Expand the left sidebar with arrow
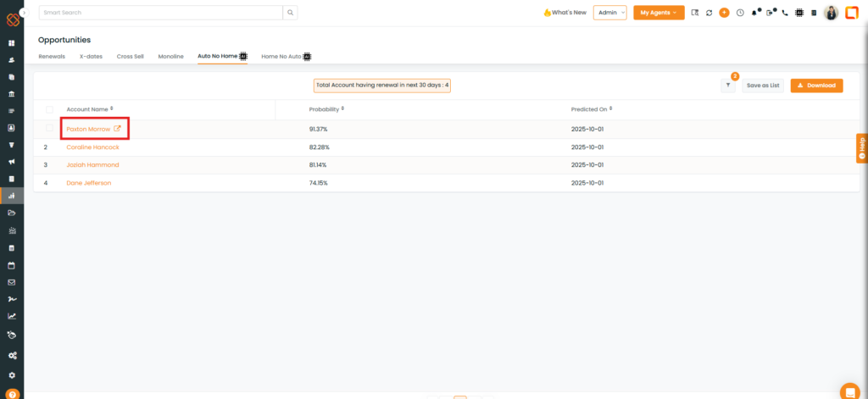The height and width of the screenshot is (399, 868). pos(24,13)
